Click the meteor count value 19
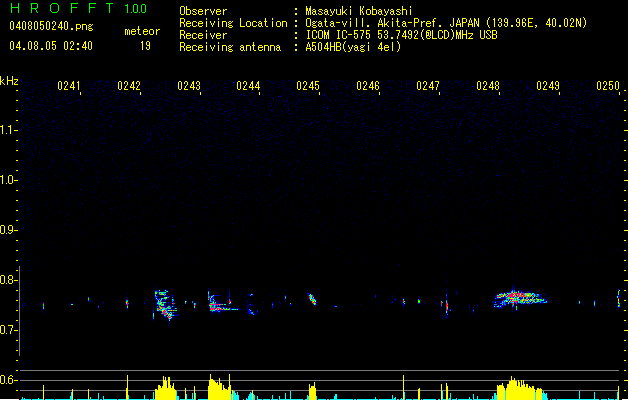The width and height of the screenshot is (629, 400). point(145,46)
